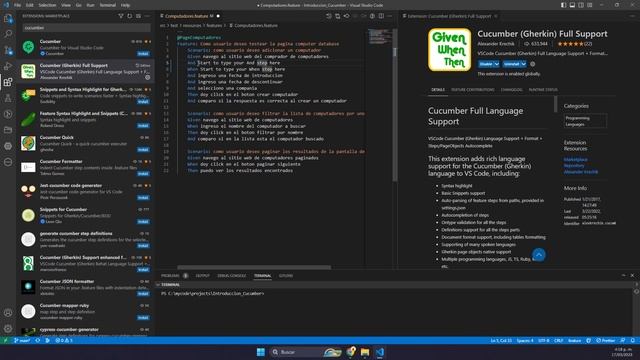Open Uninstall button dropdown arrow
Screen dimensions: 640x360
coord(524,64)
